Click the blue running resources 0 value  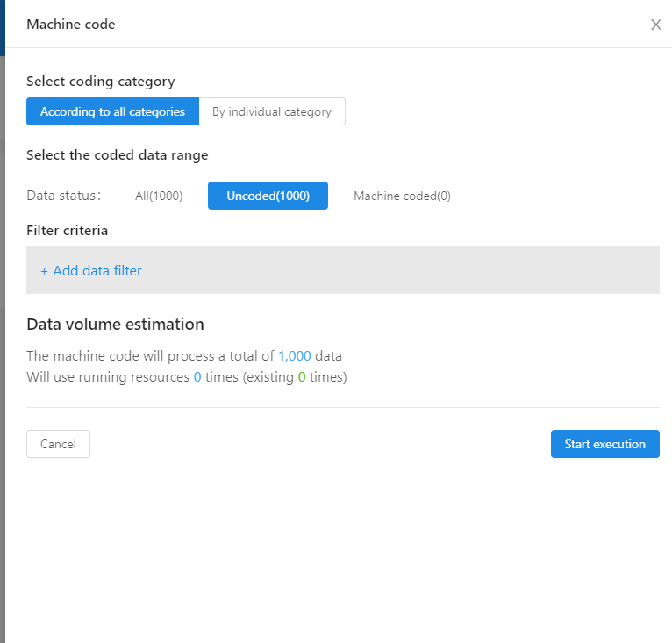197,377
